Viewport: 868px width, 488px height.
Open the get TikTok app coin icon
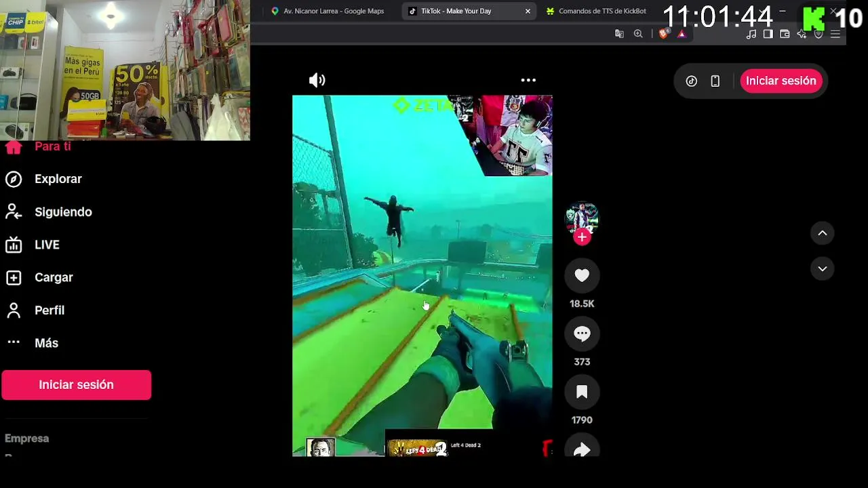pos(691,81)
